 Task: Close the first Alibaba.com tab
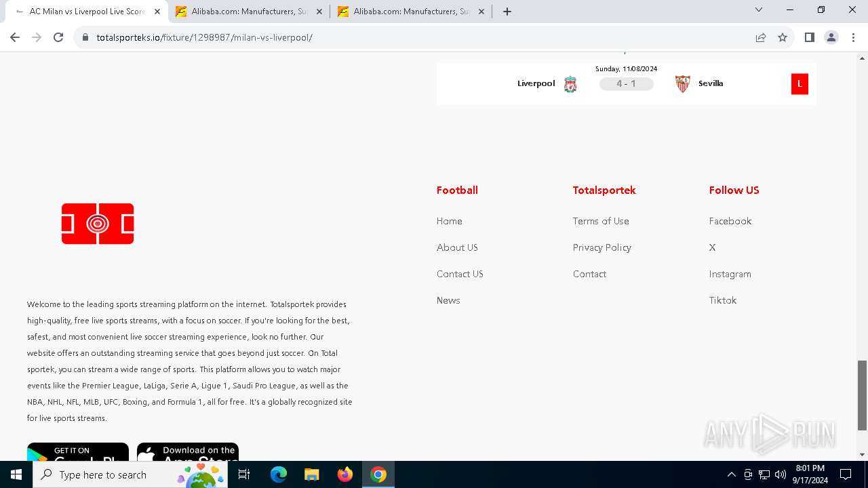point(319,12)
